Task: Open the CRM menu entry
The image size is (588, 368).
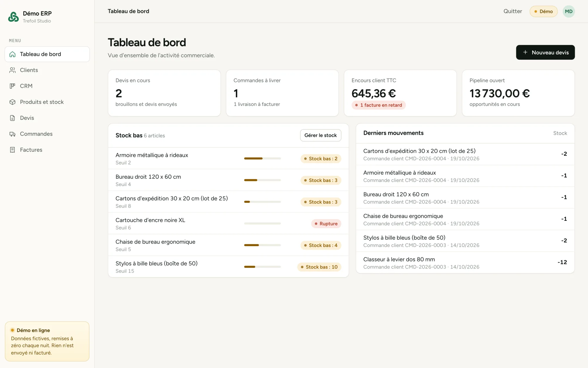Action: [x=47, y=86]
